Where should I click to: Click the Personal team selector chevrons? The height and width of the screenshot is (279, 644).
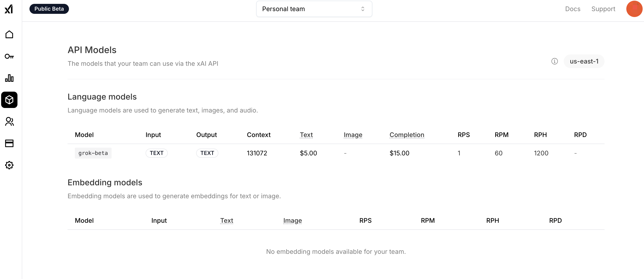(x=363, y=9)
